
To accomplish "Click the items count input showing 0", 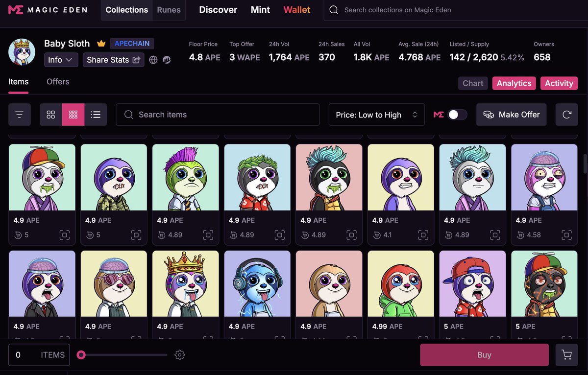I will coord(39,355).
